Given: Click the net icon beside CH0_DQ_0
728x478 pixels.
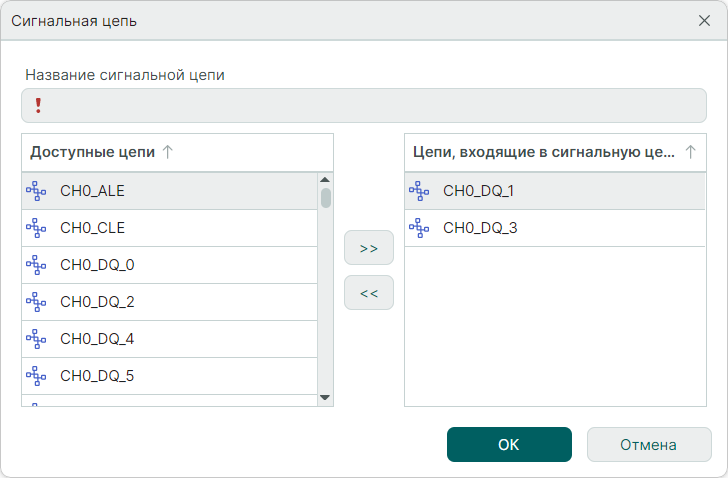Looking at the screenshot, I should tap(36, 264).
